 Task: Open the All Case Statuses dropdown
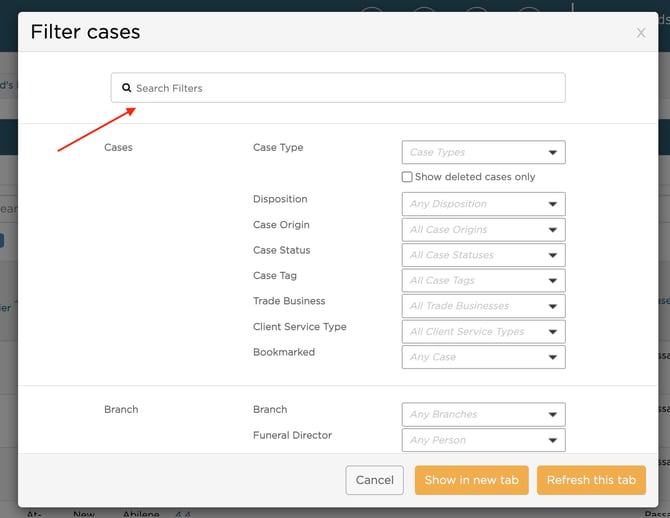(x=483, y=255)
